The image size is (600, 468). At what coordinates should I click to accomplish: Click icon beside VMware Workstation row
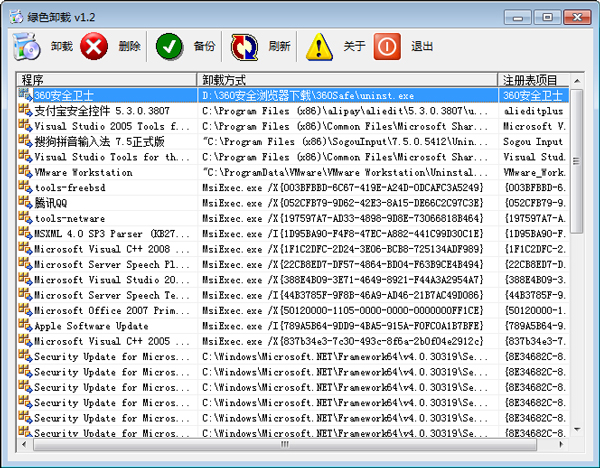[25, 171]
